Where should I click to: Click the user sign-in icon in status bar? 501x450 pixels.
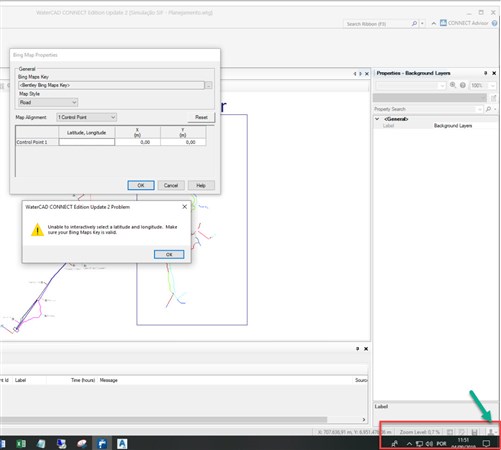coord(491,432)
